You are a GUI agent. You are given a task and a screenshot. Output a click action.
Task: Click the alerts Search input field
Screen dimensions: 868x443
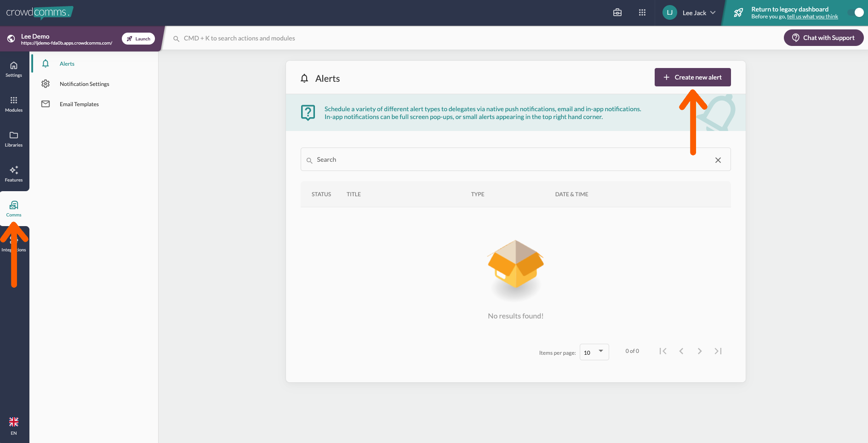[510, 159]
